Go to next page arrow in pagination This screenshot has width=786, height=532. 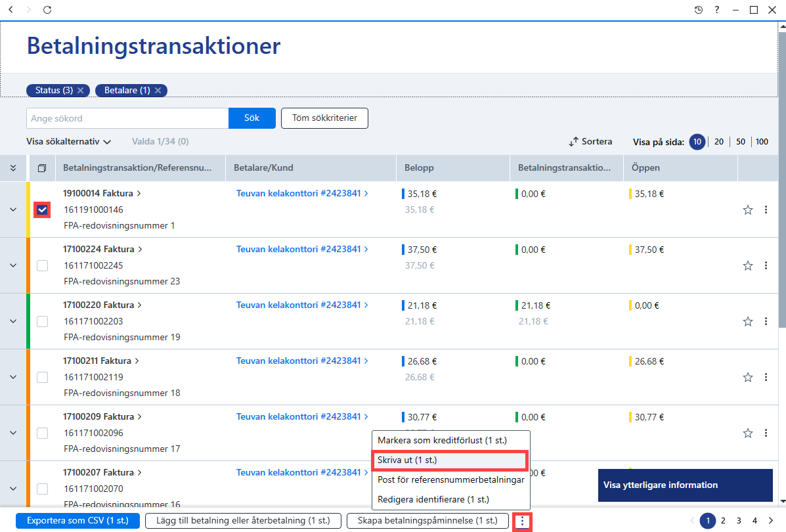(x=771, y=521)
